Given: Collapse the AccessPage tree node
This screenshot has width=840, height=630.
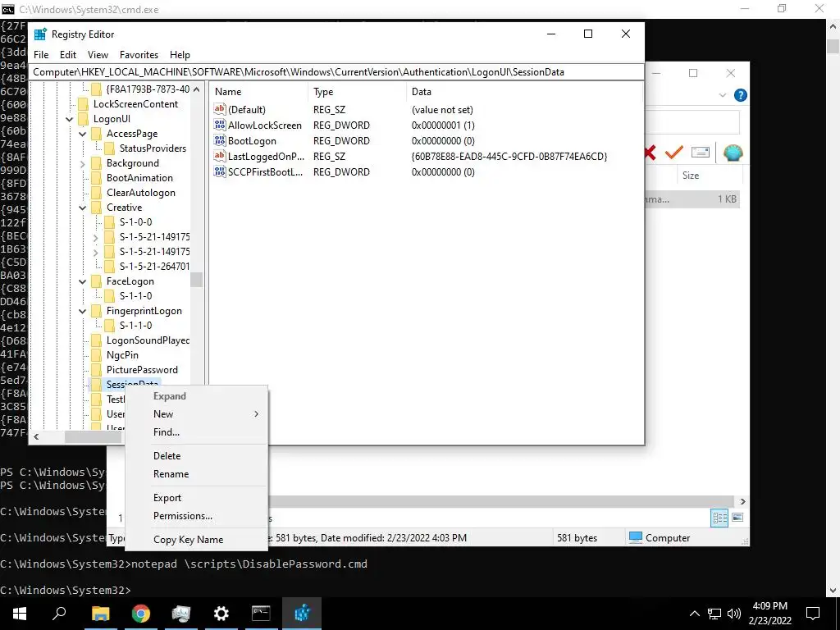Looking at the screenshot, I should (x=83, y=134).
